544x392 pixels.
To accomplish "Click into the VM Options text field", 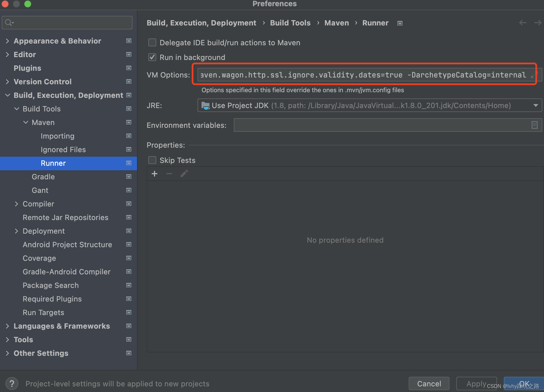I will tap(362, 75).
